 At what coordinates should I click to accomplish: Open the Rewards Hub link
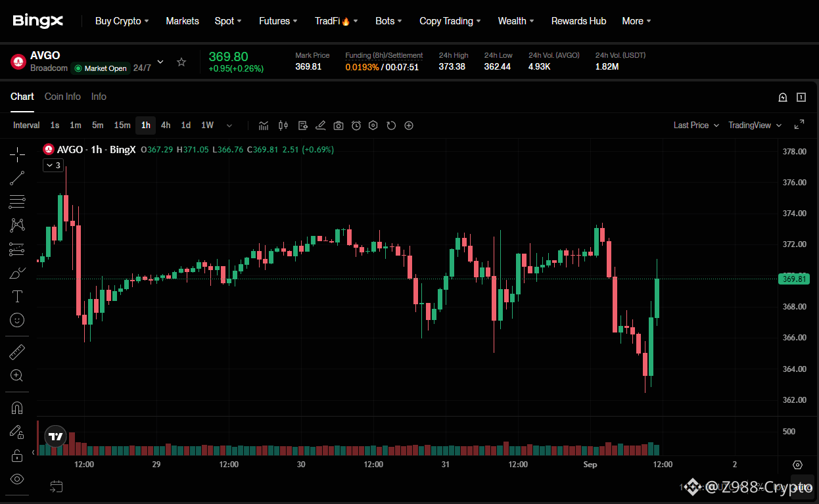(x=578, y=21)
